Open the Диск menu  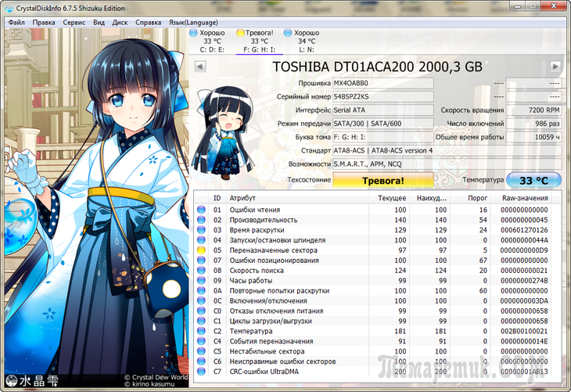[120, 23]
